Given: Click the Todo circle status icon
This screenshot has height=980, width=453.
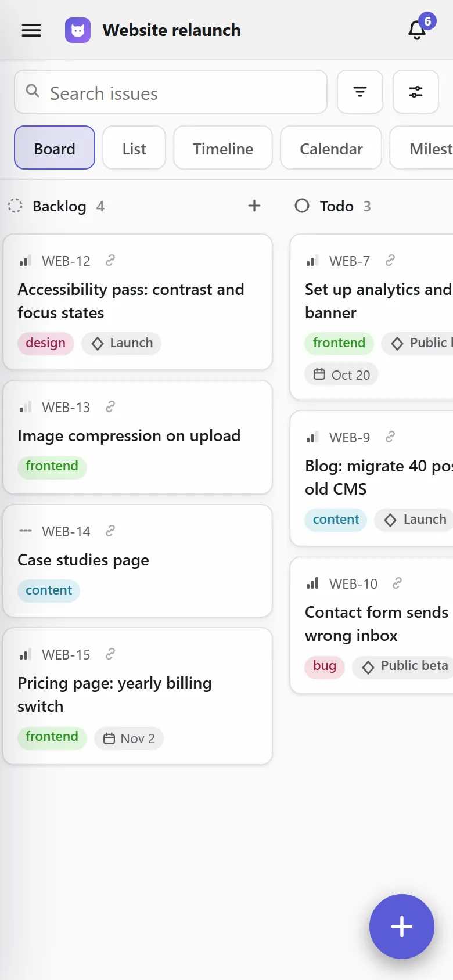Looking at the screenshot, I should (302, 206).
